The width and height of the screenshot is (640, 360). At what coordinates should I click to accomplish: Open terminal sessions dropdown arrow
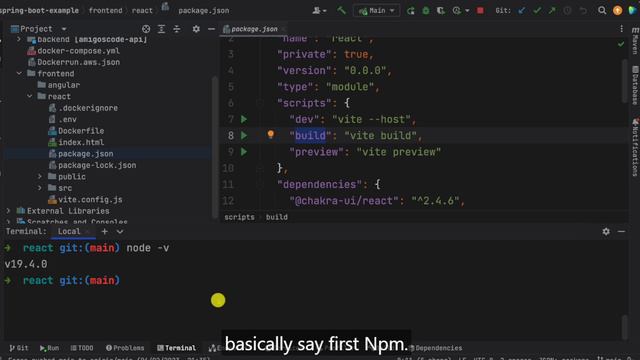(120, 231)
